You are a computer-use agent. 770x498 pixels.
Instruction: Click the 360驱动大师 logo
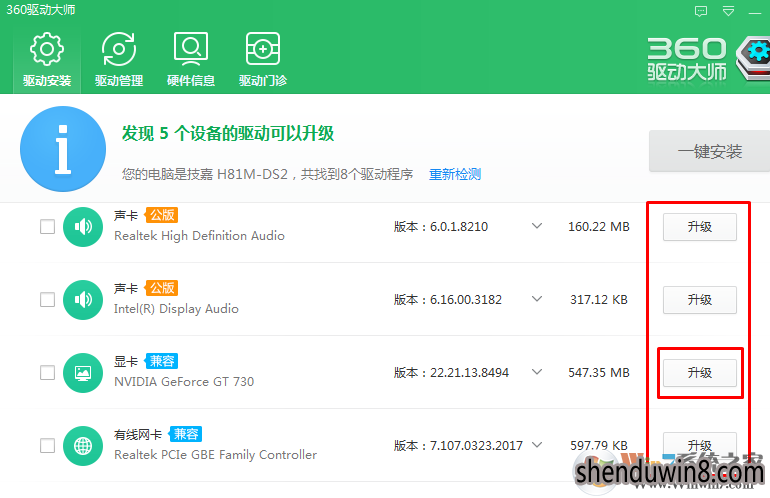pos(708,60)
